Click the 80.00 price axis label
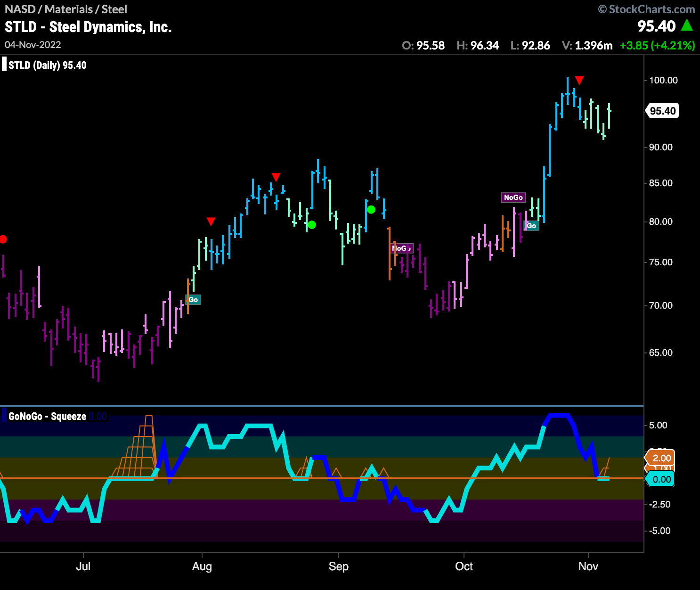 [661, 221]
